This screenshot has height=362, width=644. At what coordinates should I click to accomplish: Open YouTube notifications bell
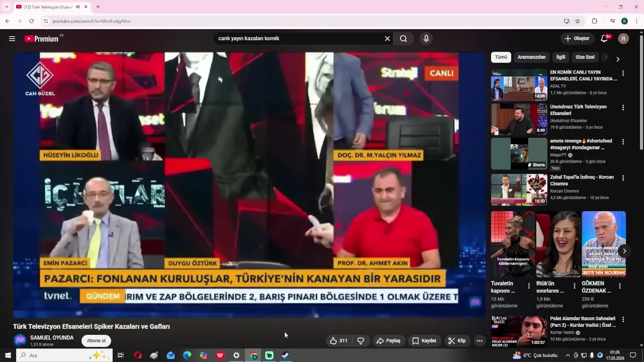coord(605,39)
